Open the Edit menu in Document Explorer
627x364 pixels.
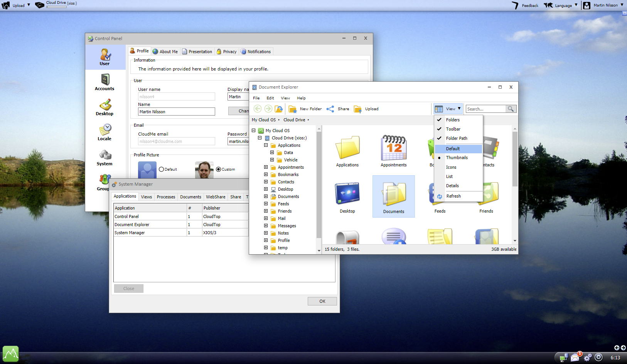pyautogui.click(x=270, y=98)
